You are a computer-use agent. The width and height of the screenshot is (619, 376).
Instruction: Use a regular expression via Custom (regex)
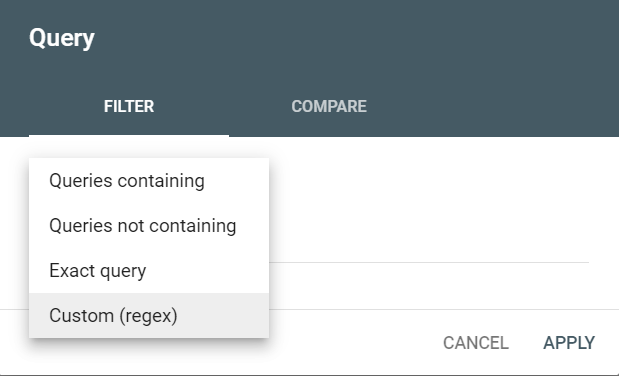coord(149,316)
